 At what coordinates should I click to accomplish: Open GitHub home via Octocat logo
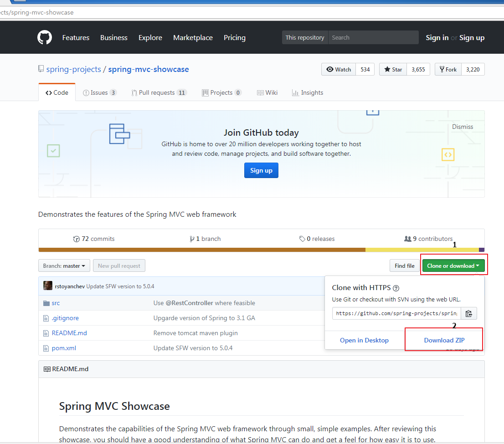click(44, 38)
